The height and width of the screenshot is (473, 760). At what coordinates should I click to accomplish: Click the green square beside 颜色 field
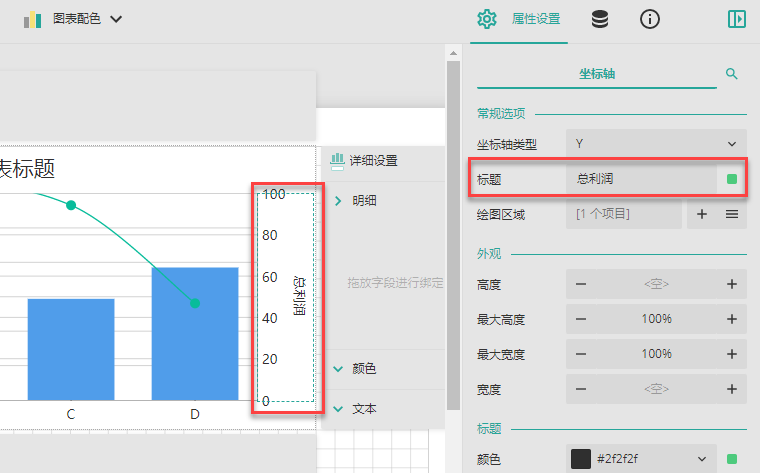pos(732,459)
